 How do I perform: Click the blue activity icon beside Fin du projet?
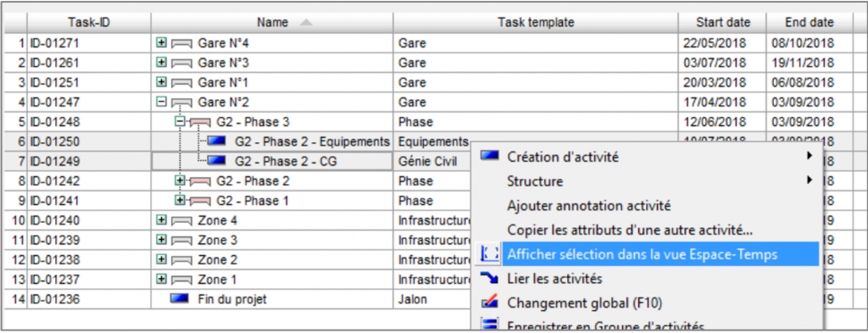(x=180, y=299)
